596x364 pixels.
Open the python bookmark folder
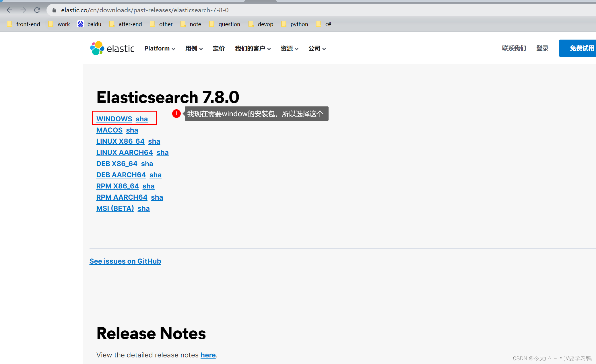295,24
